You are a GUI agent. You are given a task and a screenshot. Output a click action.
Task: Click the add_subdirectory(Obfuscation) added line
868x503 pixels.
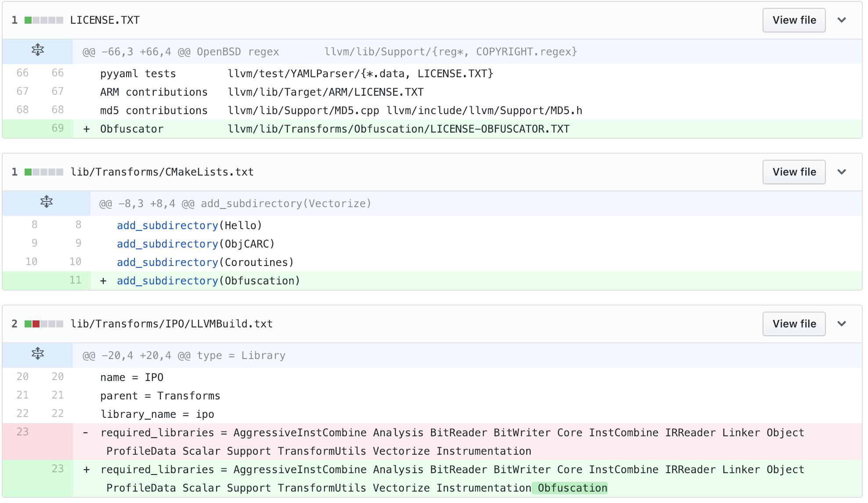tap(208, 281)
